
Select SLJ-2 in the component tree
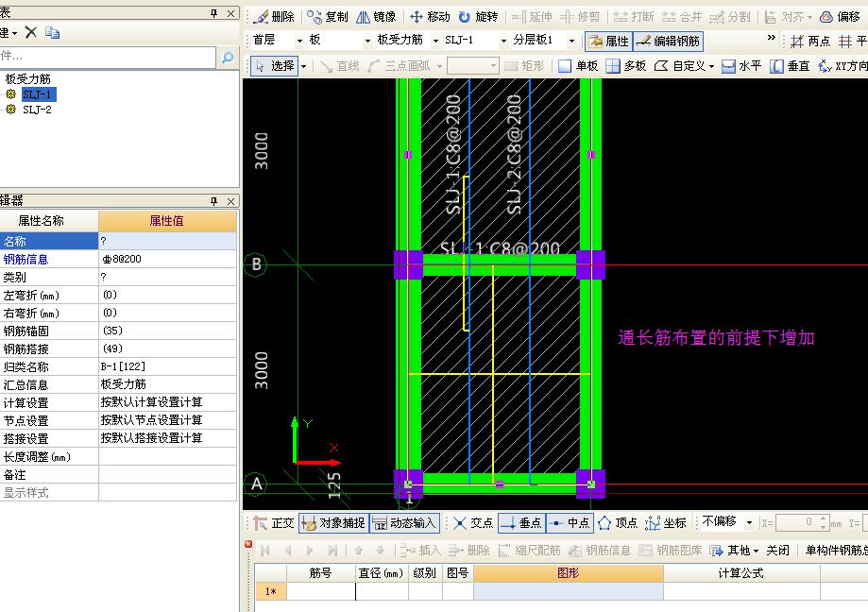tap(37, 110)
